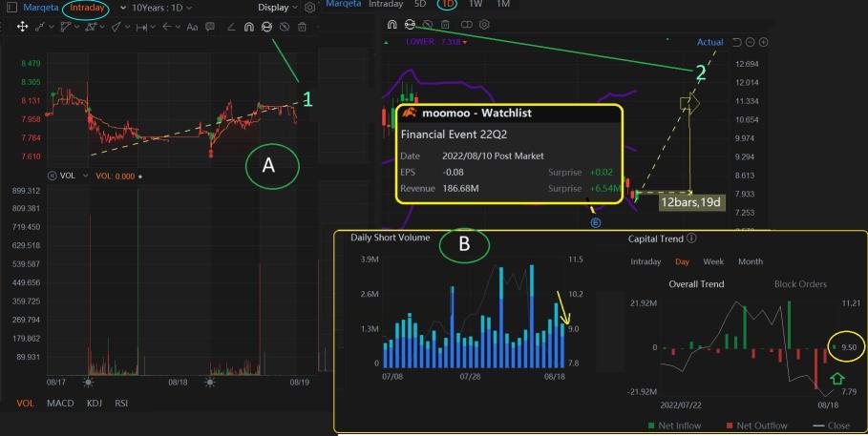Open the Capital Trend info icon
868x436 pixels.
pos(691,239)
